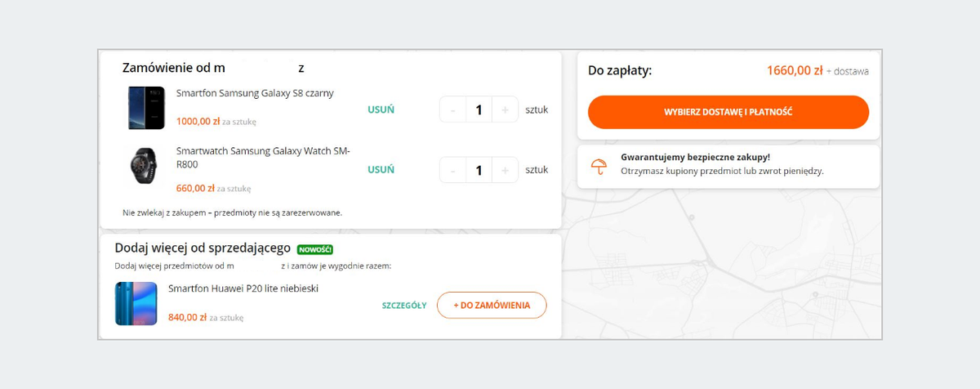Click the WYBIERZ DOSTAWĘ I PŁATNOŚĆ button
Viewport: 980px width, 389px height.
728,112
